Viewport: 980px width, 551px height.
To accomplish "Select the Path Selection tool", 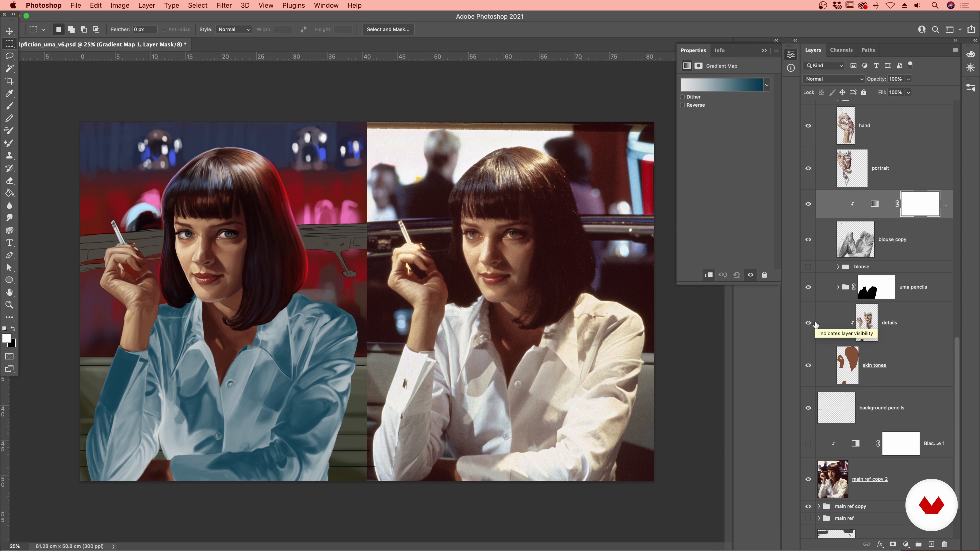I will coord(9,268).
